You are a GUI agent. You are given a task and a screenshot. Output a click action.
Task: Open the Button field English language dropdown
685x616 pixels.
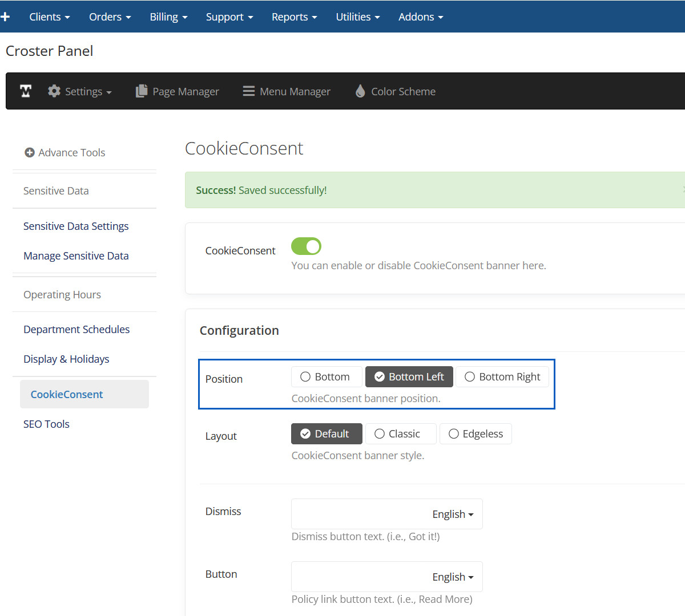pyautogui.click(x=453, y=577)
